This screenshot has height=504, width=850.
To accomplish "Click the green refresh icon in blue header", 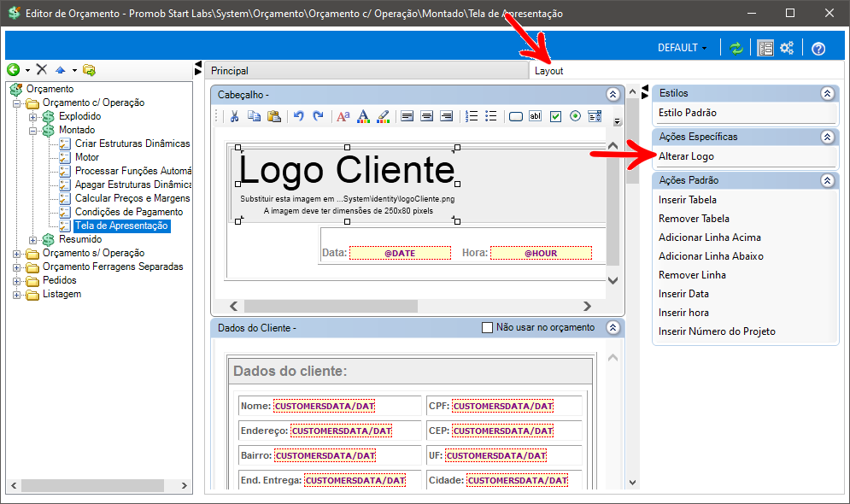I will pyautogui.click(x=736, y=48).
